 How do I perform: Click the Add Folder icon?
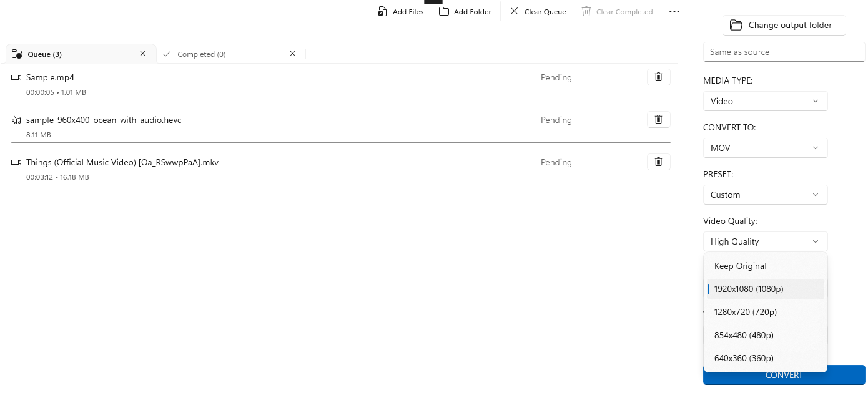444,11
